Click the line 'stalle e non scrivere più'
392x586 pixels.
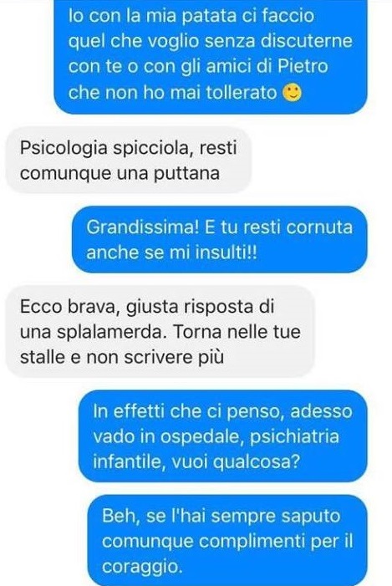coord(122,357)
